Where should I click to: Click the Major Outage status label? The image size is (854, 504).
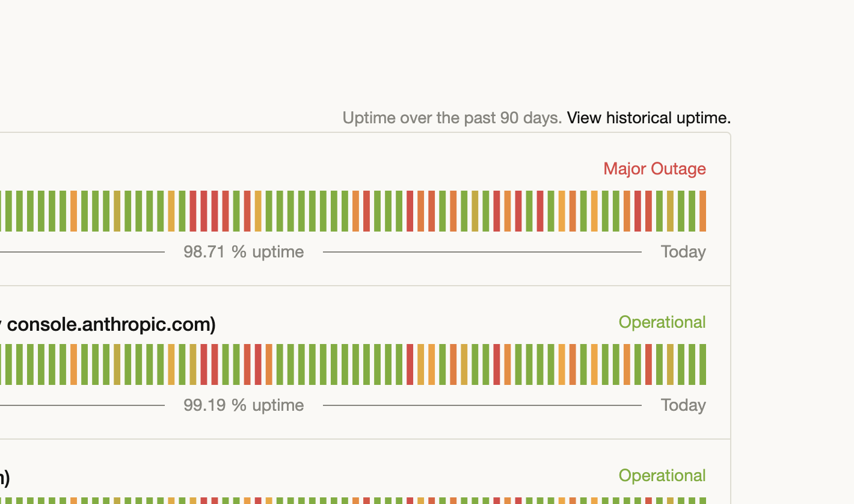(654, 169)
